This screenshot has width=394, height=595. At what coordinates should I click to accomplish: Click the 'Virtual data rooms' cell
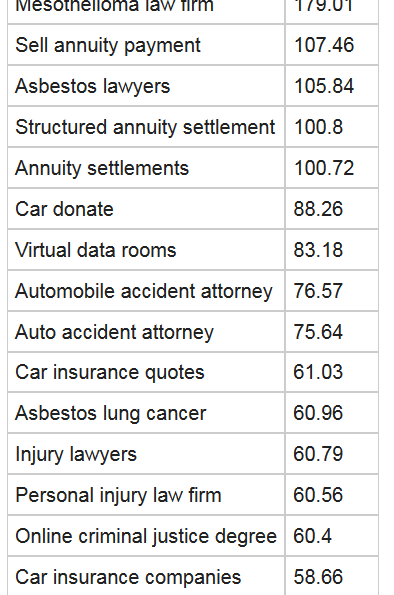pyautogui.click(x=146, y=250)
